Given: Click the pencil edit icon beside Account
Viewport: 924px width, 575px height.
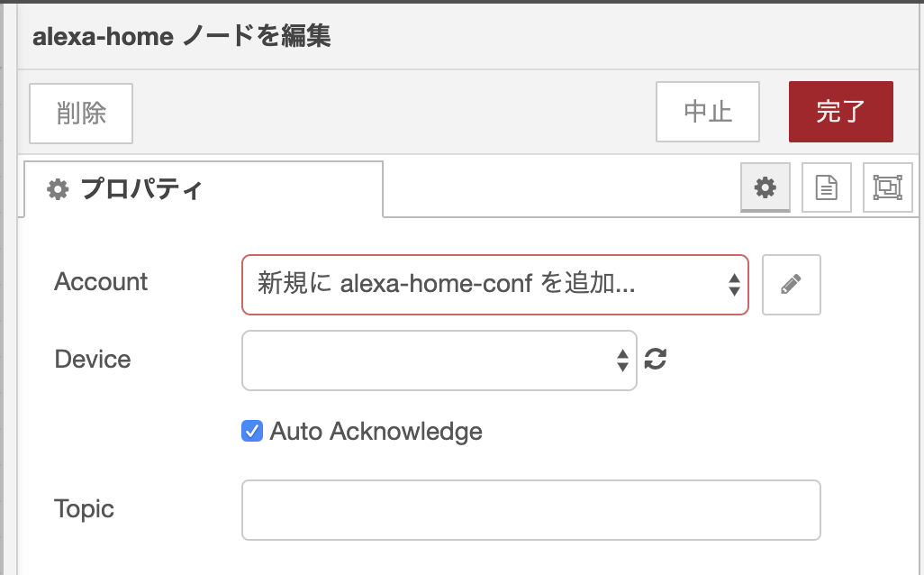Looking at the screenshot, I should pyautogui.click(x=791, y=285).
